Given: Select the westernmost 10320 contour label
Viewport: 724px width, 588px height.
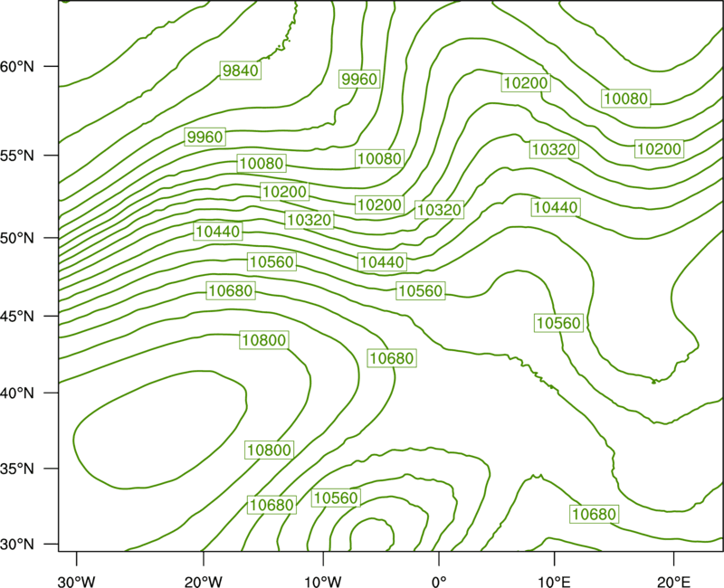Looking at the screenshot, I should (x=309, y=220).
